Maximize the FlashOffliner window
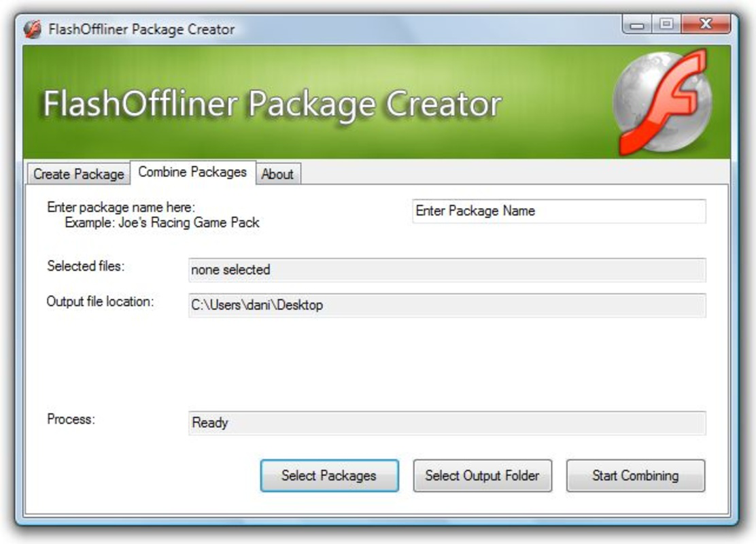Screen dimensions: 756x544 666,24
